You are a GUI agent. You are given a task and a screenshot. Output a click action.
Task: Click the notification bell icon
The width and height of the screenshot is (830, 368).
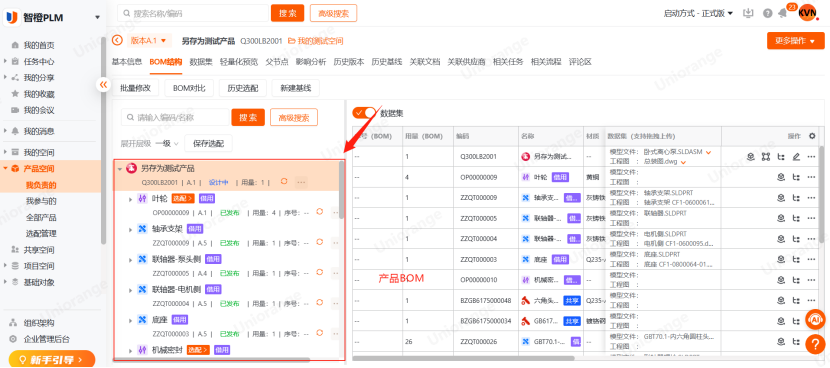(x=782, y=13)
